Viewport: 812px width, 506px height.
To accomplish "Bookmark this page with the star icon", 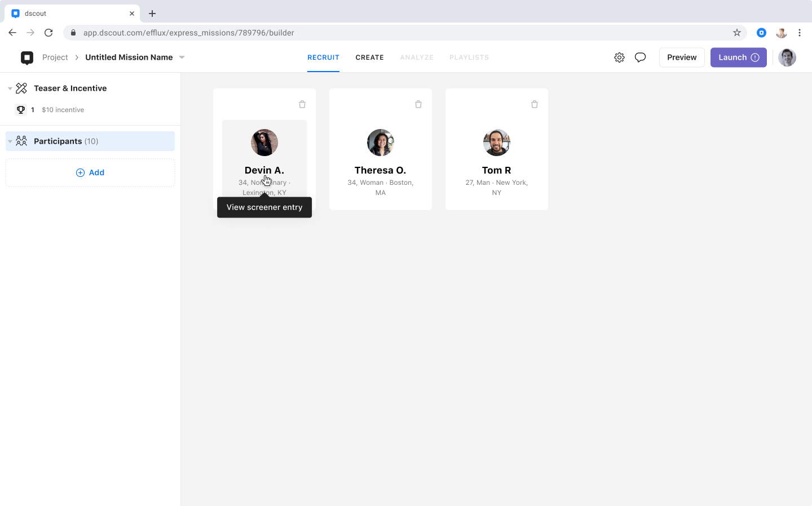I will pos(736,33).
